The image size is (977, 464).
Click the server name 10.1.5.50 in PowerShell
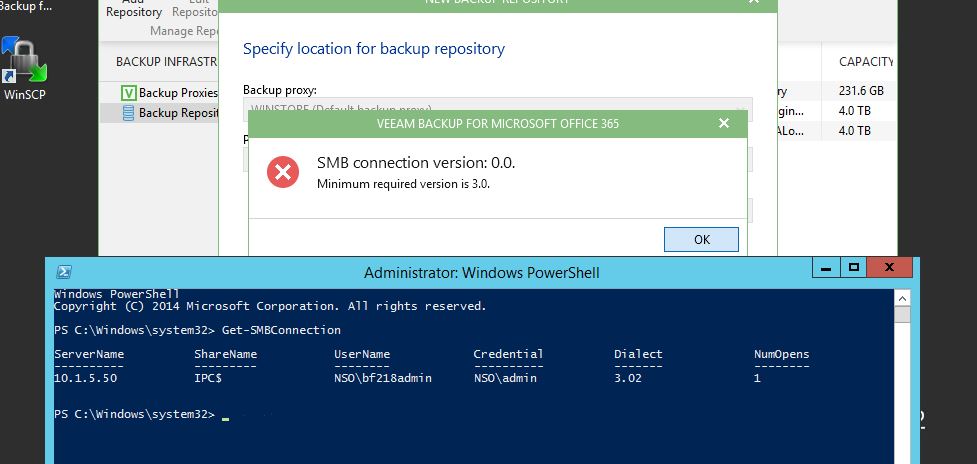tap(85, 378)
